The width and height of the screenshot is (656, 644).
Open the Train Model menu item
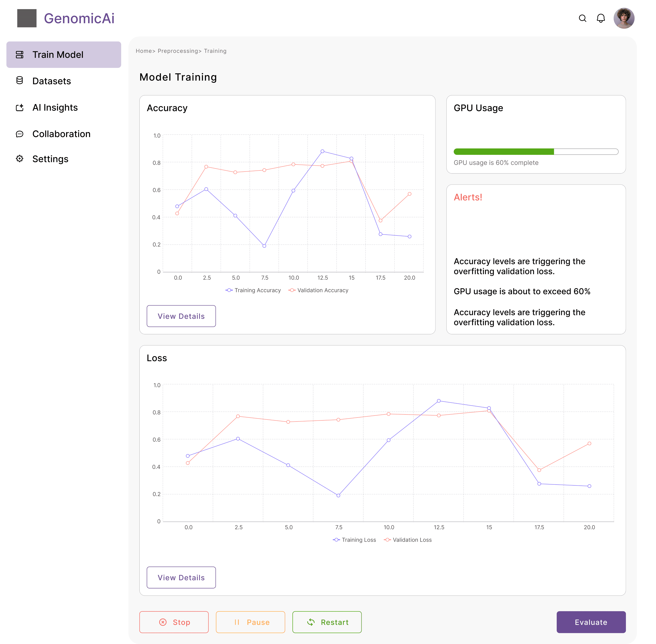(x=64, y=54)
